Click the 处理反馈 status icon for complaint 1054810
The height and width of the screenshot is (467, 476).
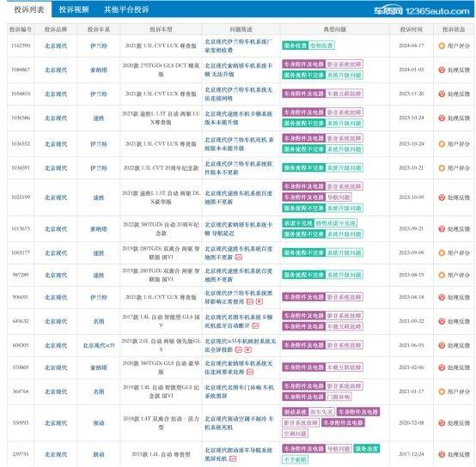tap(442, 94)
